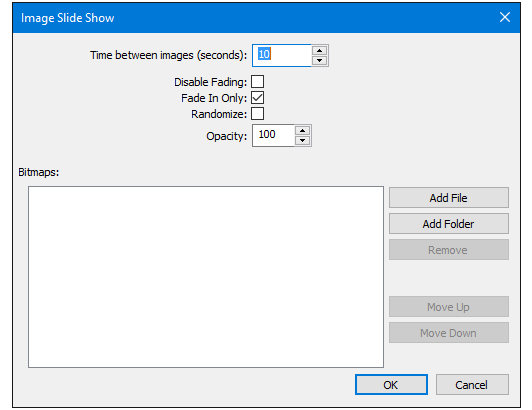Enable the Disable Fading checkbox
The height and width of the screenshot is (410, 532).
[258, 82]
